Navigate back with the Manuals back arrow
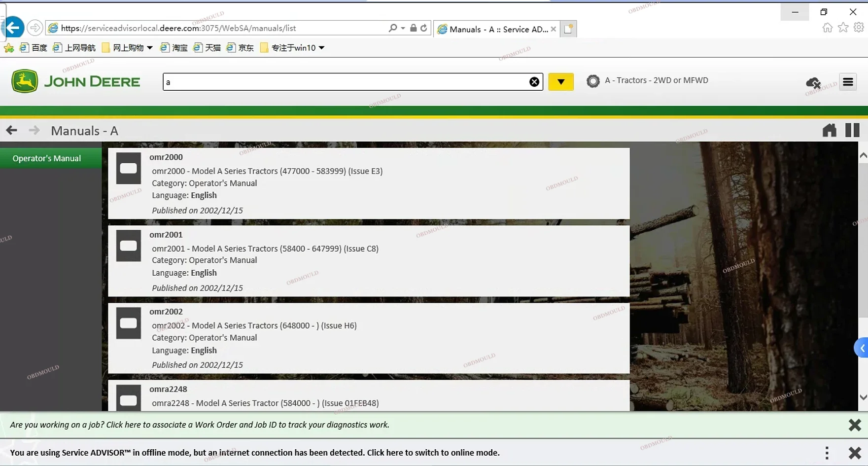 tap(11, 130)
